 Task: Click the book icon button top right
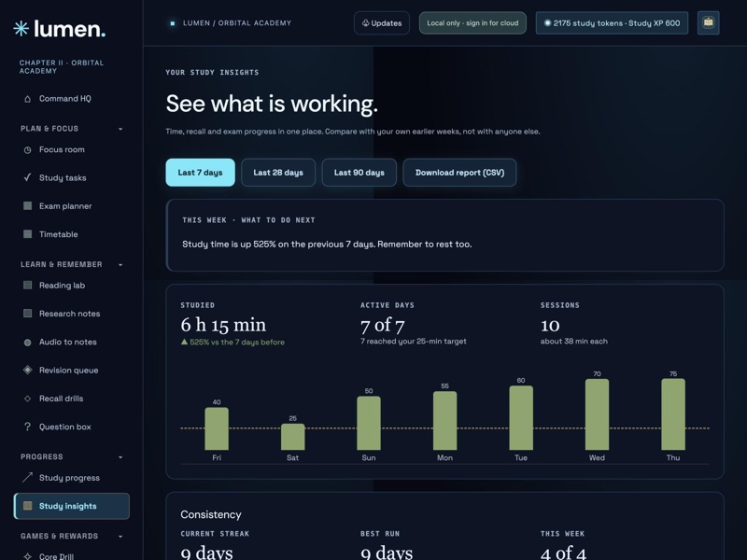point(709,22)
